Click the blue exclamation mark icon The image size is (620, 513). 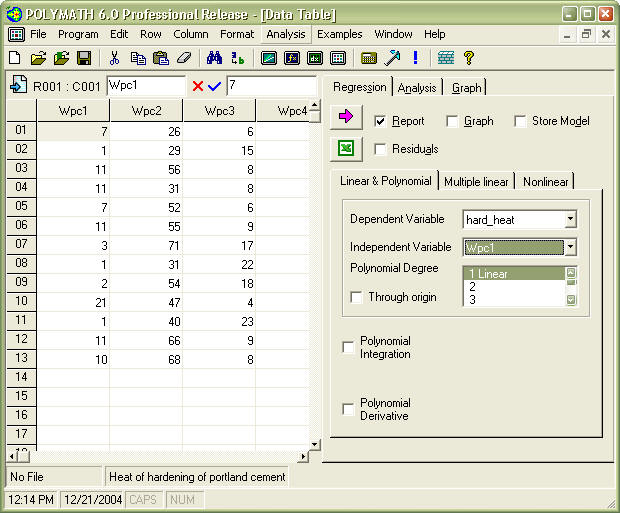pos(415,58)
